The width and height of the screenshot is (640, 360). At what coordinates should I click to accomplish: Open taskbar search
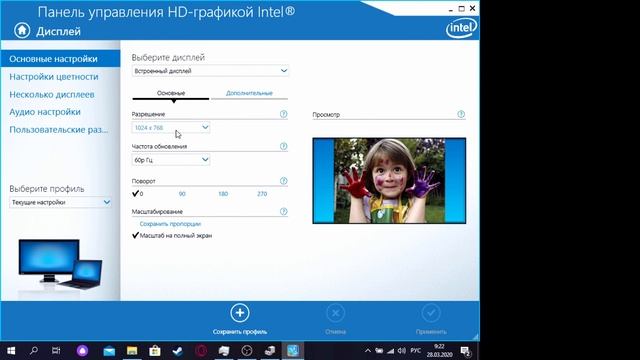[34, 351]
